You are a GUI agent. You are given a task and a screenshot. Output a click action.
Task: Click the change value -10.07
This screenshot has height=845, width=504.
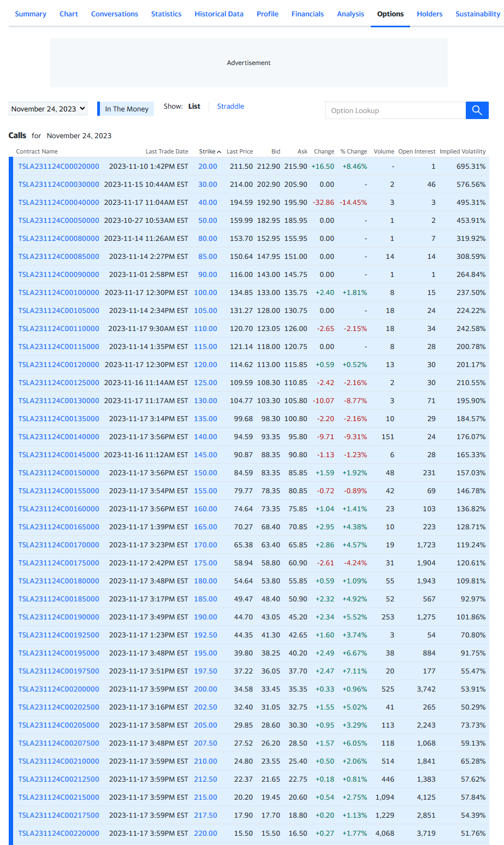(x=323, y=400)
